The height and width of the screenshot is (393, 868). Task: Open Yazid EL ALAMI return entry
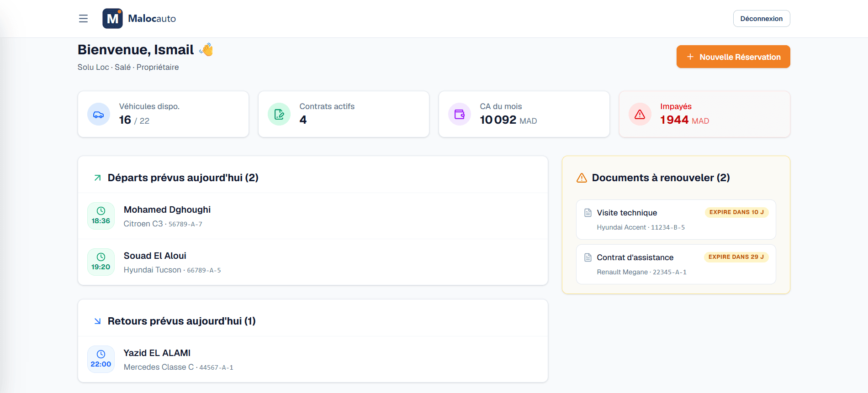click(x=313, y=359)
